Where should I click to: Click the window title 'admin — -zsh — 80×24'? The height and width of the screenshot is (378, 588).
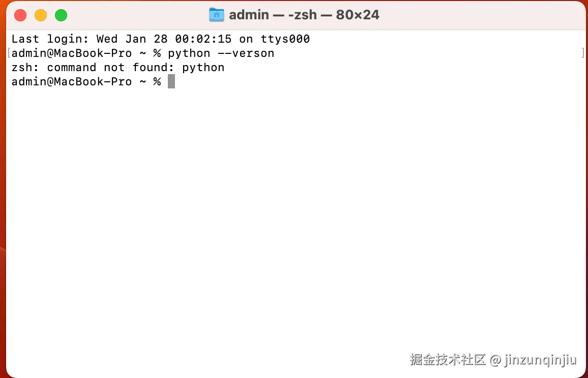304,15
